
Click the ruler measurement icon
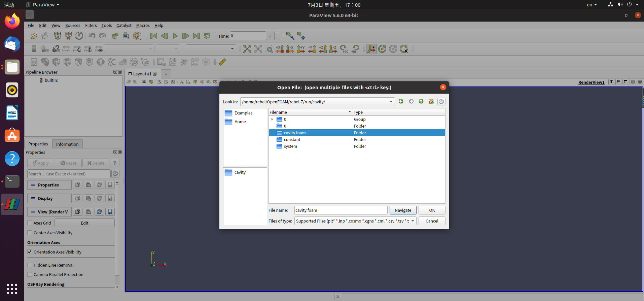click(x=222, y=62)
